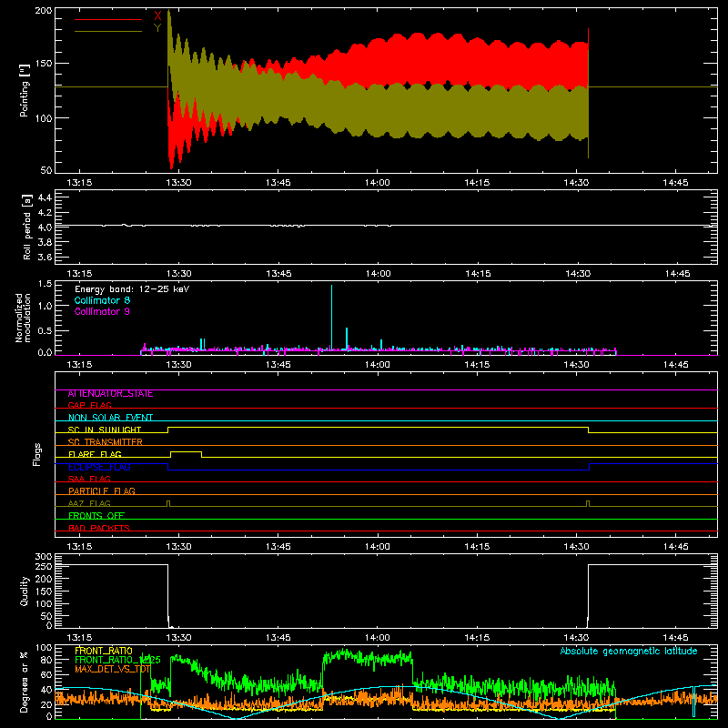Select the FRONTS_OFF flag label

point(96,516)
